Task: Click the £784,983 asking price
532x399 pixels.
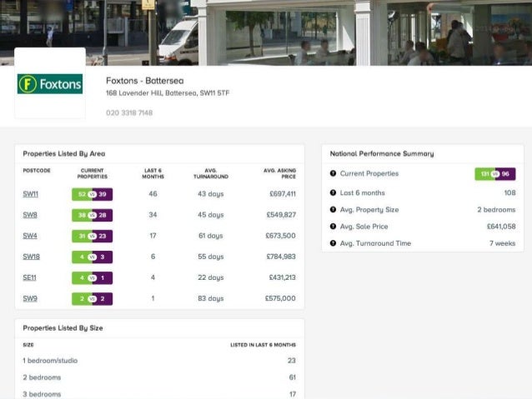Action: (x=281, y=257)
